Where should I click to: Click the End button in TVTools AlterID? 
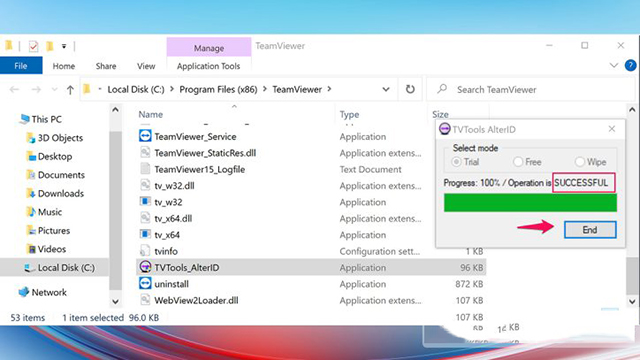pyautogui.click(x=590, y=230)
